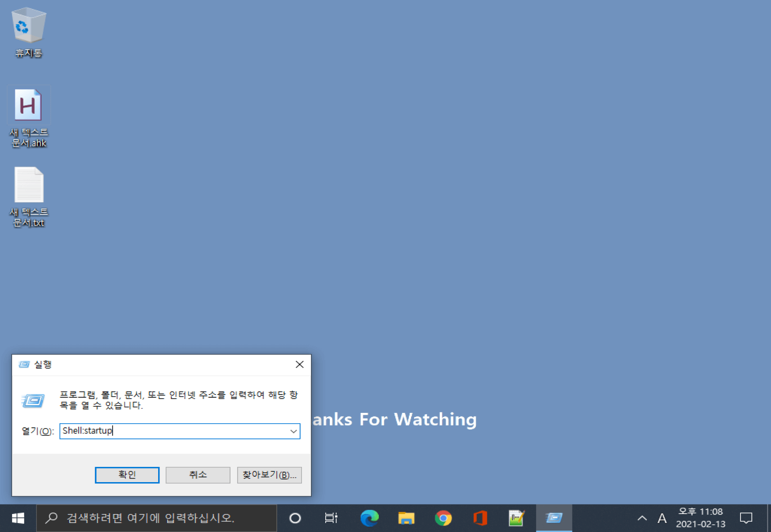Expand the Run dialog history dropdown
Viewport: 771px width, 532px height.
[293, 431]
